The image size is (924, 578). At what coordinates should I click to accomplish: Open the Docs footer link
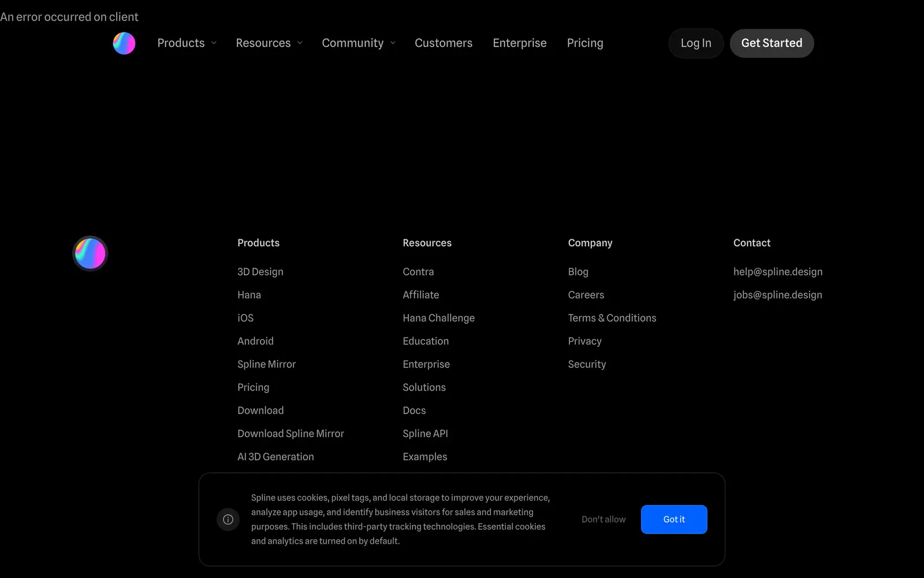(x=414, y=410)
